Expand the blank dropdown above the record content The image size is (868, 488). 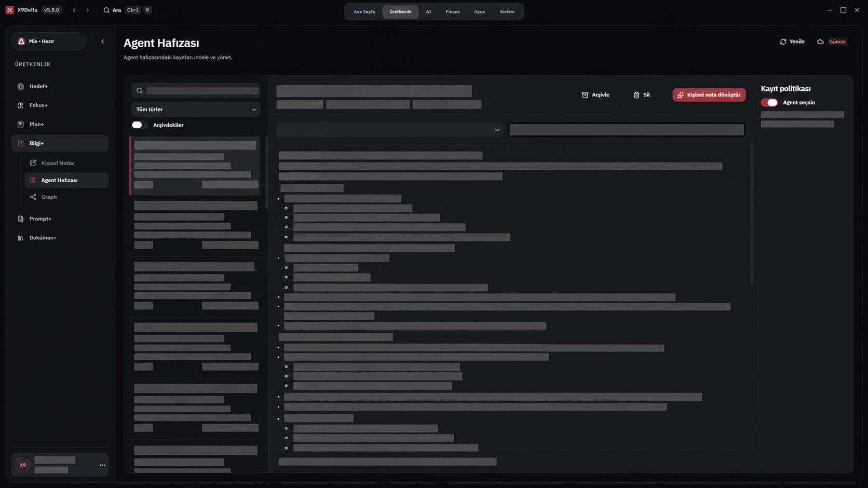[x=389, y=130]
